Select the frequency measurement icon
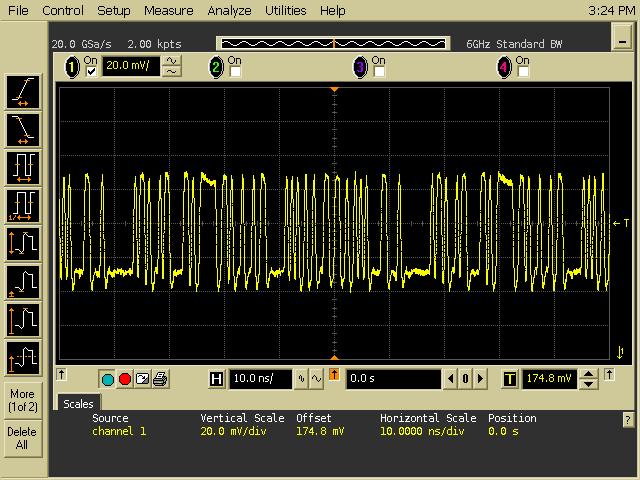This screenshot has height=480, width=640. click(x=23, y=204)
